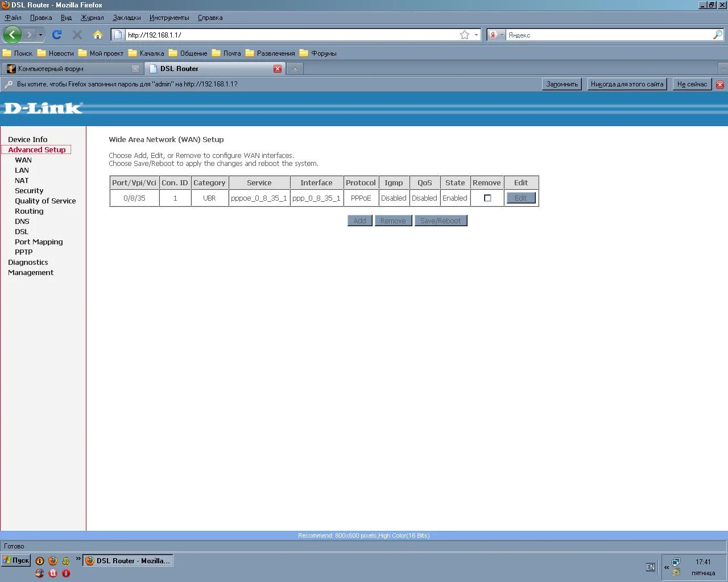728x582 pixels.
Task: Open the Файл menu
Action: coord(13,18)
